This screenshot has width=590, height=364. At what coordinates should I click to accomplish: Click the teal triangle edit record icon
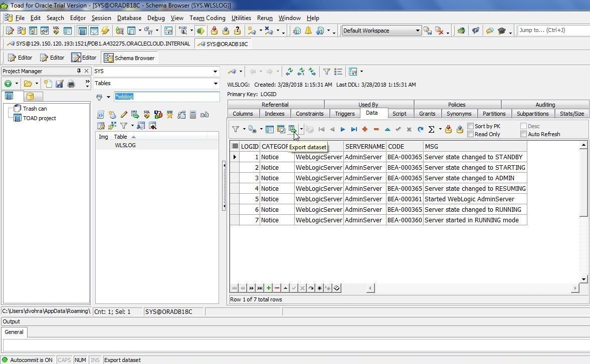tap(387, 130)
